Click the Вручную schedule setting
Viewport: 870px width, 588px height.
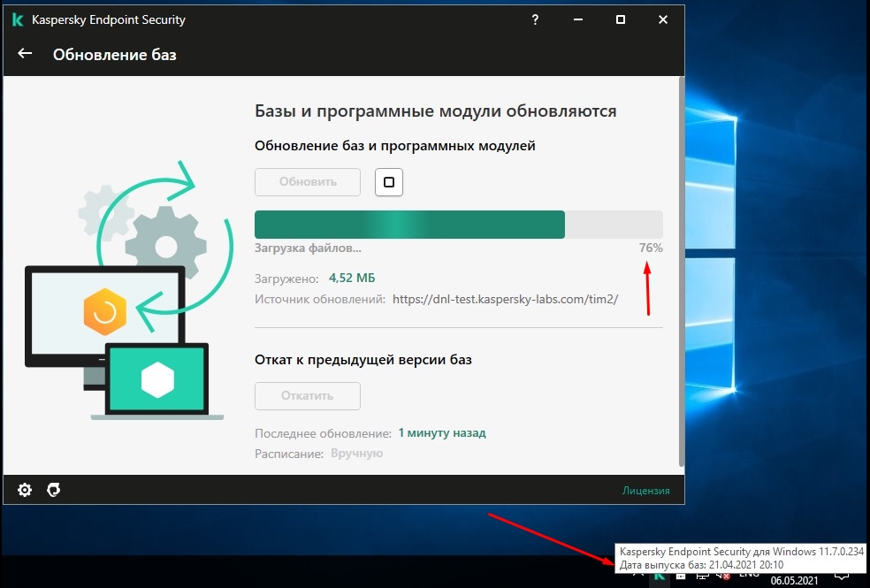click(x=356, y=453)
